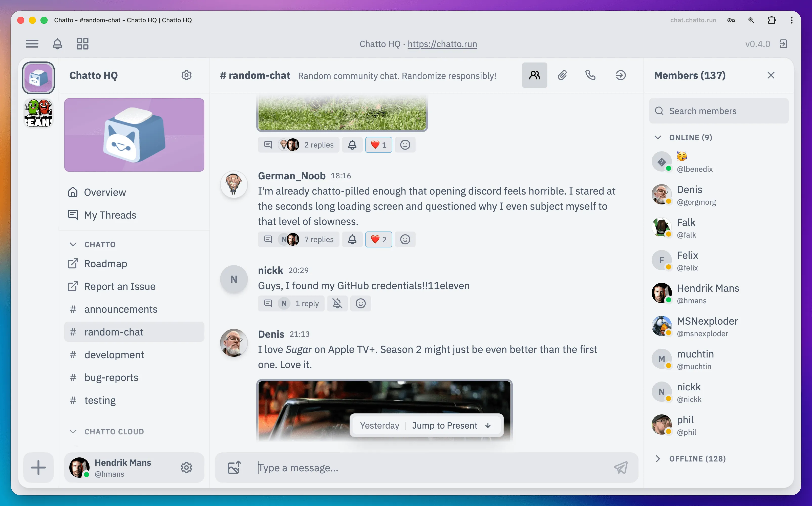Viewport: 812px width, 506px height.
Task: Select the random-chat channel
Action: click(134, 332)
